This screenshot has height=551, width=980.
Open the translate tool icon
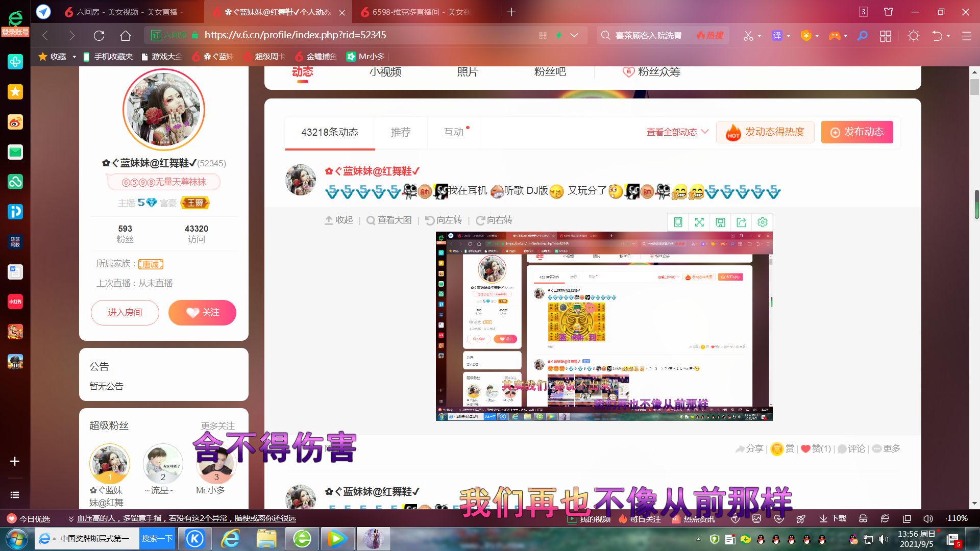tap(777, 36)
